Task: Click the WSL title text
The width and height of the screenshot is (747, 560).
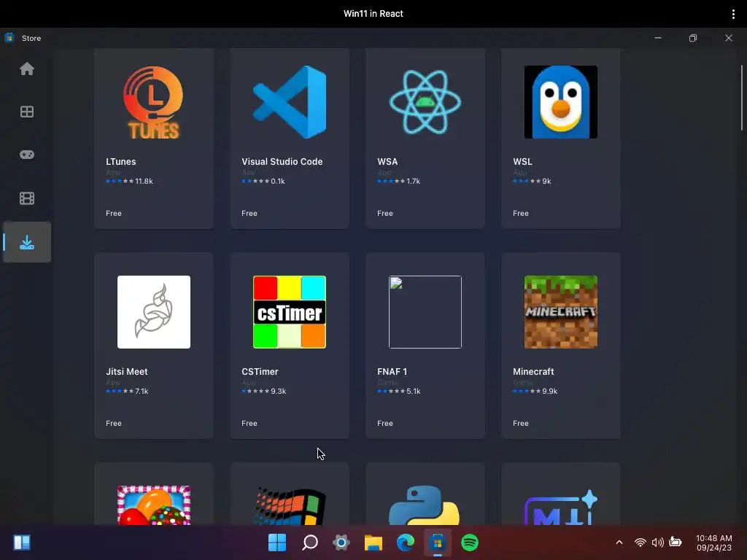Action: click(x=522, y=161)
